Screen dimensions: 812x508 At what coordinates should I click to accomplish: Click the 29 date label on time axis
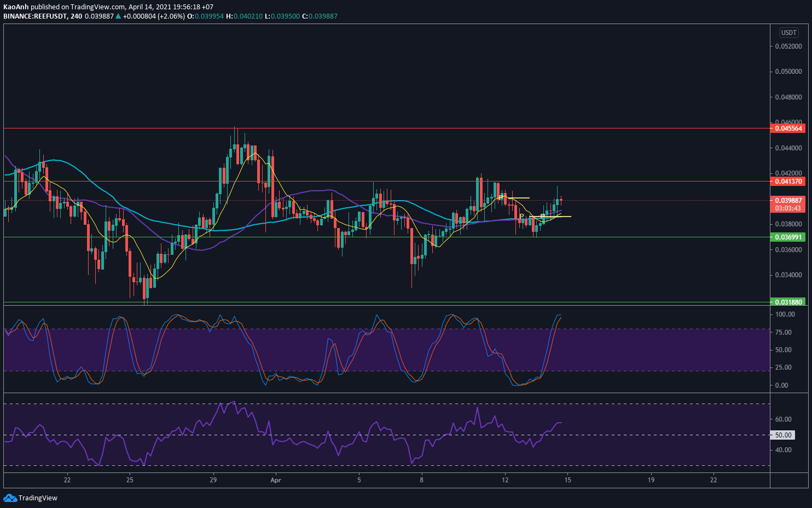(x=213, y=480)
